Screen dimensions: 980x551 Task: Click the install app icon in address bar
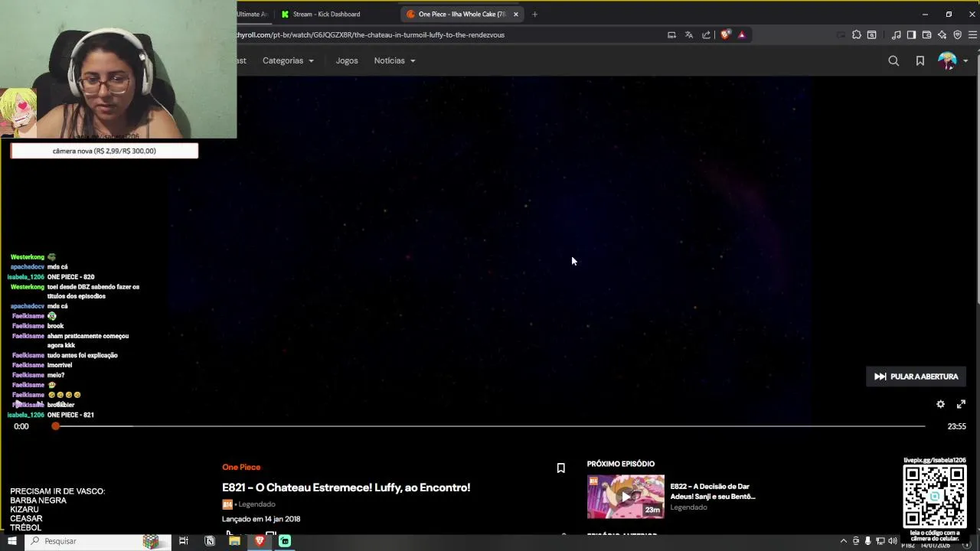coord(671,34)
